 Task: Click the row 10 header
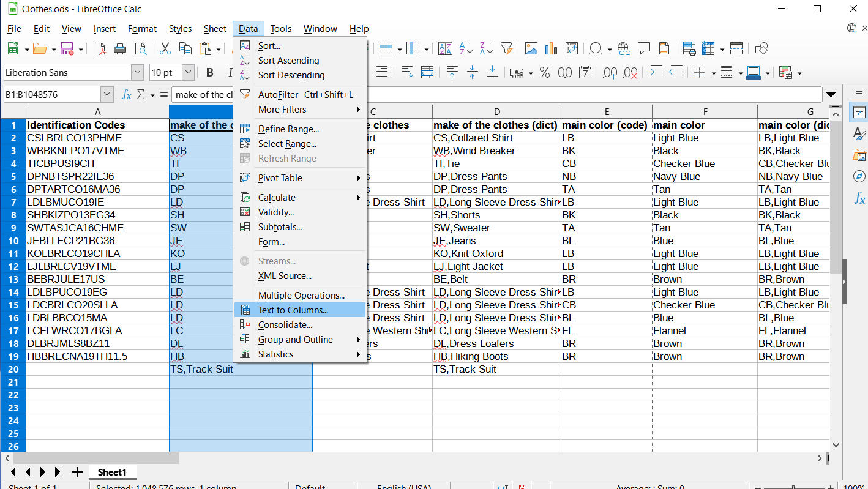click(x=13, y=241)
